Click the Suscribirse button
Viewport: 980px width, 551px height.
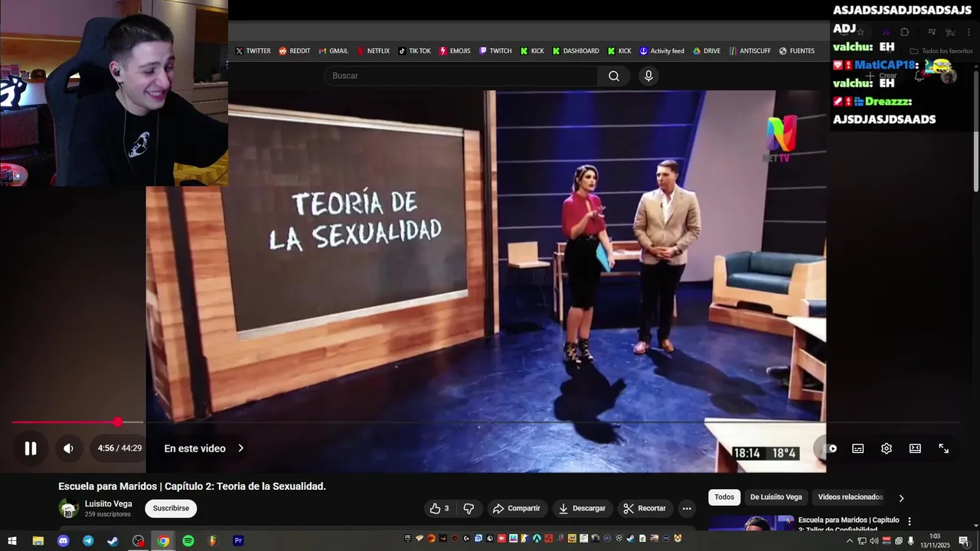171,508
